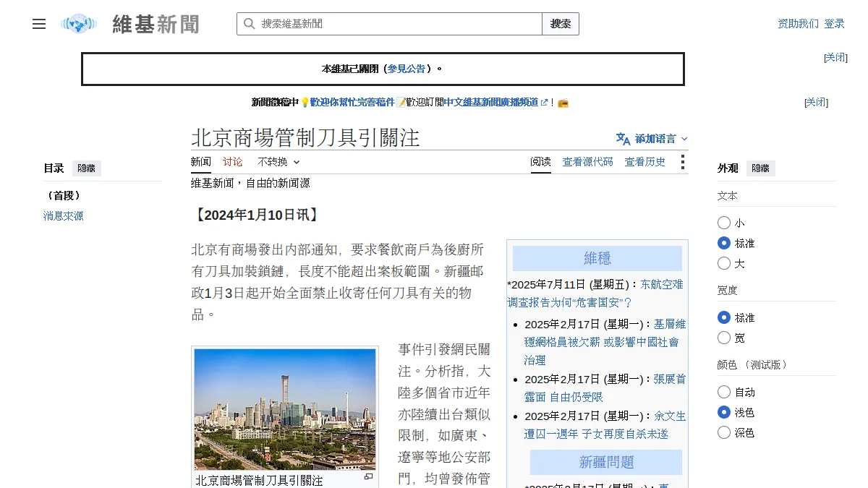
Task: Open the 添加语言 languages dropdown
Action: coord(652,138)
